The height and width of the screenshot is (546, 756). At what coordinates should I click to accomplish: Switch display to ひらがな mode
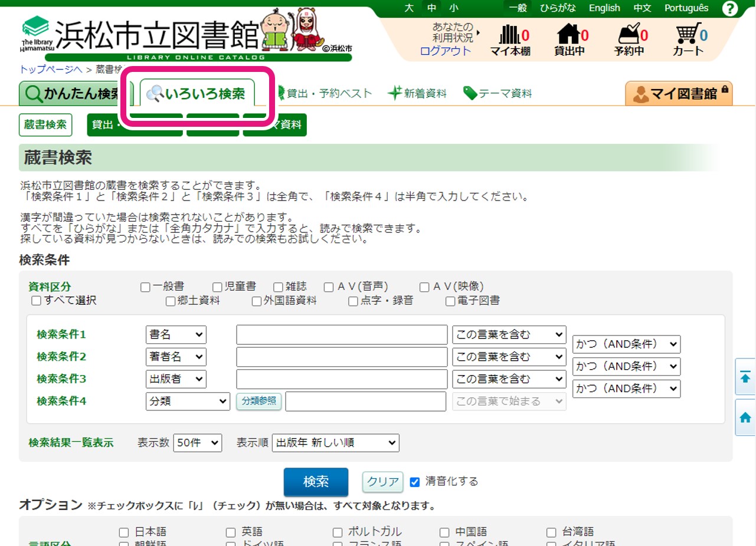coord(558,8)
